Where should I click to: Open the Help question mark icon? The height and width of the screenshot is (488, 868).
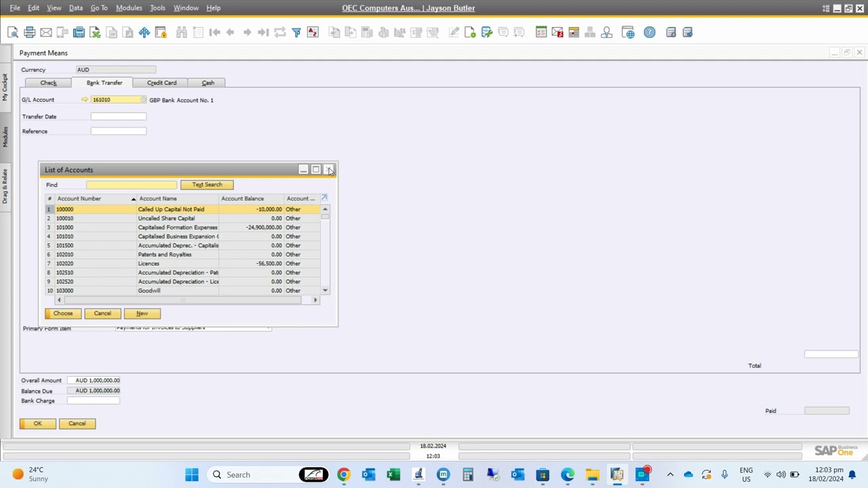pyautogui.click(x=650, y=33)
